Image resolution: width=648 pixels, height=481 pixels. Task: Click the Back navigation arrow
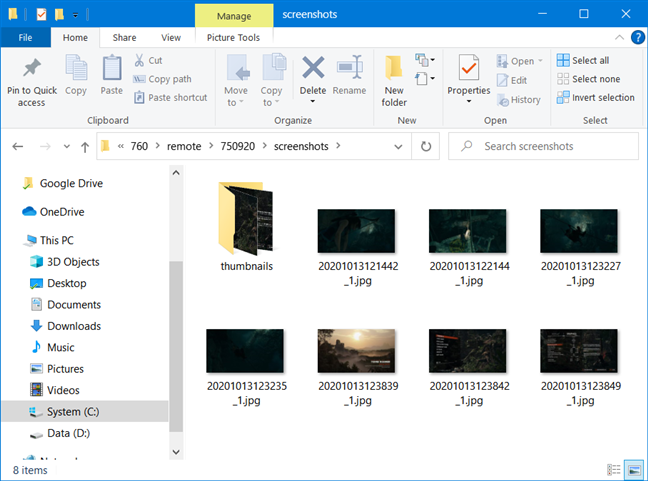pyautogui.click(x=18, y=146)
